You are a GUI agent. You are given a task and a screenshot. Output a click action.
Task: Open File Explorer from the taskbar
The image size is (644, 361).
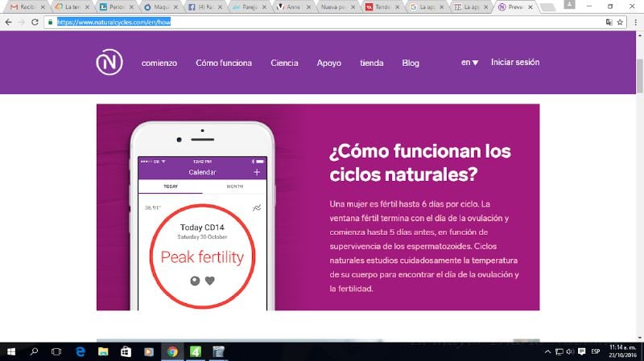click(x=103, y=351)
